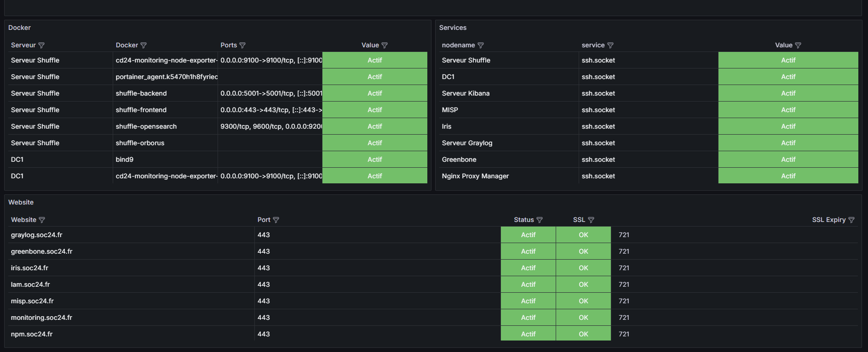Open the Docker column filter icon
868x352 pixels.
pos(144,45)
